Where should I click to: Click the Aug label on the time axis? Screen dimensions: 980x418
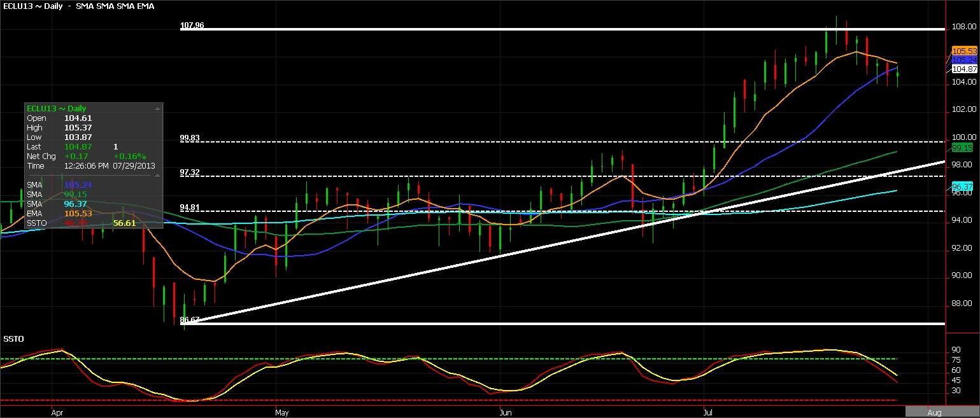pyautogui.click(x=934, y=412)
